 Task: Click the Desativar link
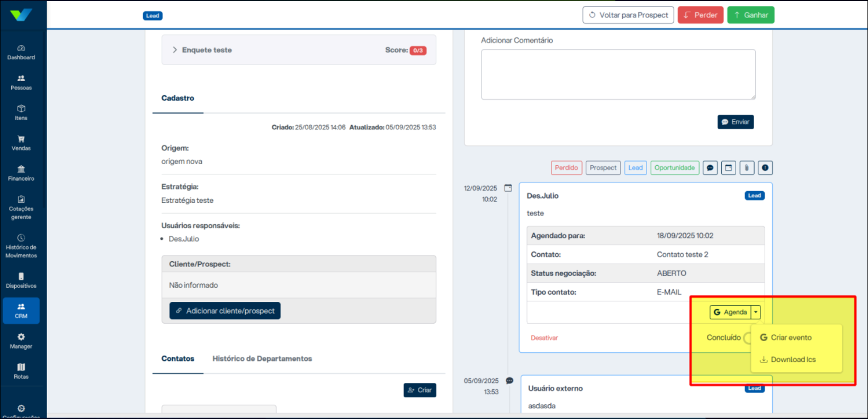[544, 338]
